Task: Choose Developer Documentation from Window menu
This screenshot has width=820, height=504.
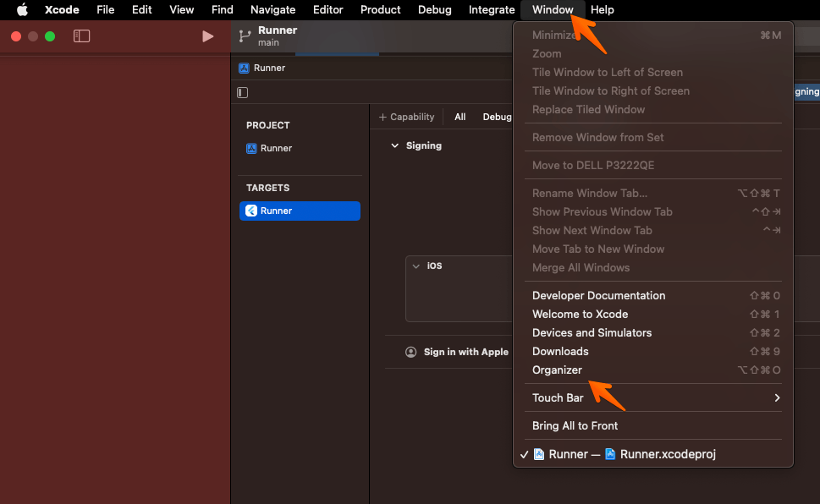Action: point(653,296)
